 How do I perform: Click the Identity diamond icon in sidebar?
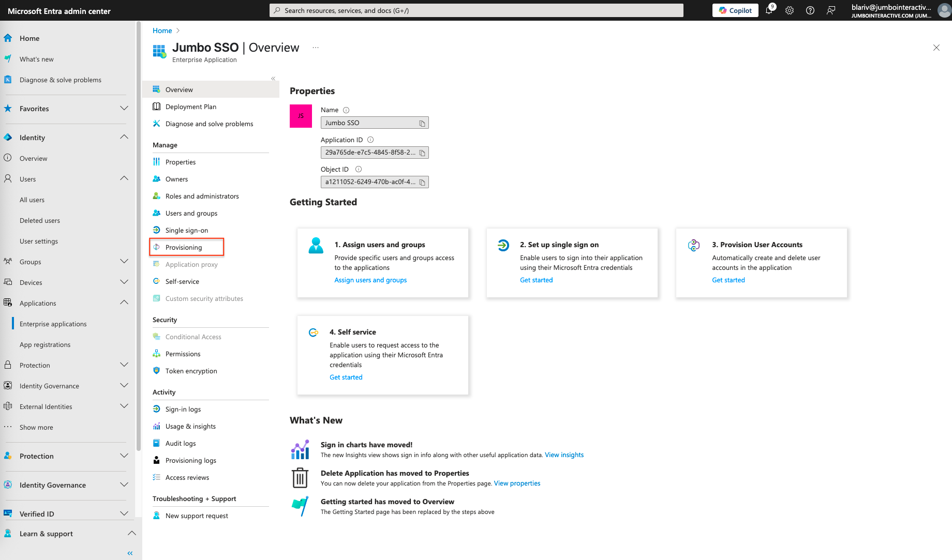8,138
